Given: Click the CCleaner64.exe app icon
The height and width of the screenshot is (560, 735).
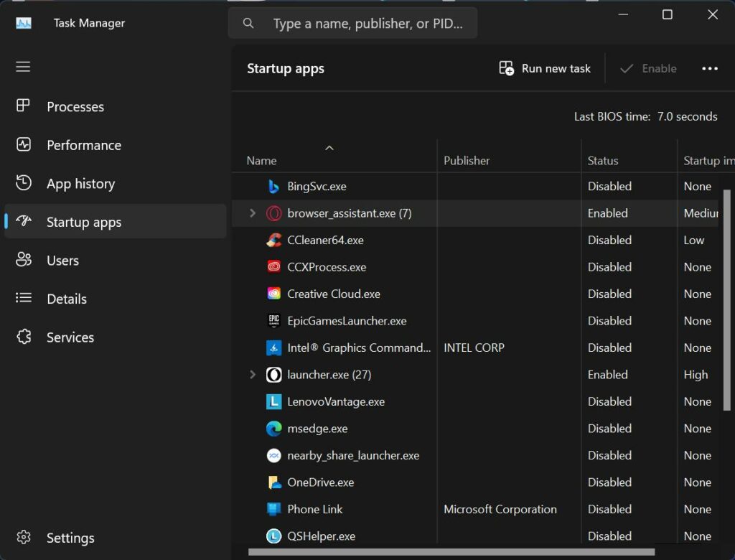Looking at the screenshot, I should [273, 240].
